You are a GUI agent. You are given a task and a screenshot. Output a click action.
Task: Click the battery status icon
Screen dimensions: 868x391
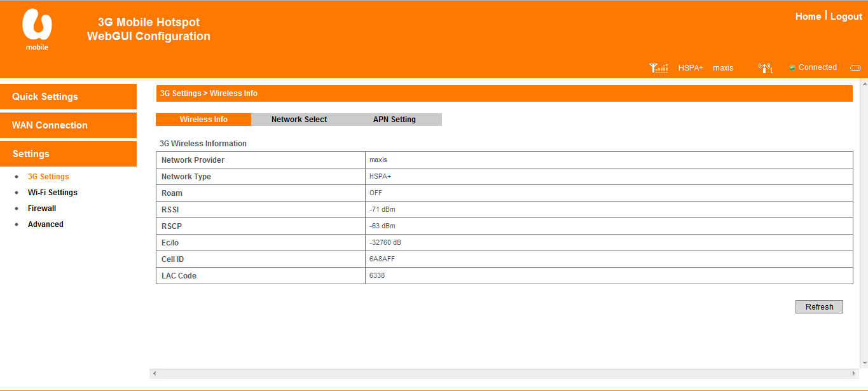[855, 68]
